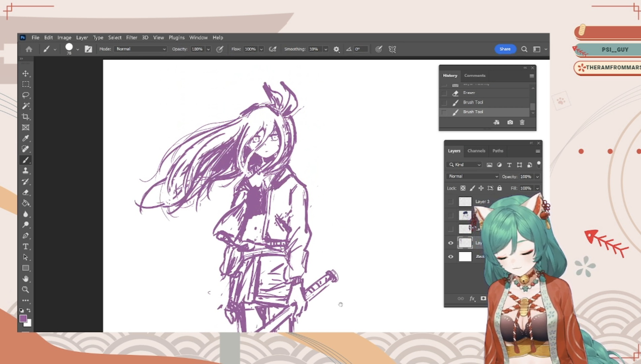This screenshot has height=364, width=641.
Task: Open the File menu
Action: click(x=35, y=37)
